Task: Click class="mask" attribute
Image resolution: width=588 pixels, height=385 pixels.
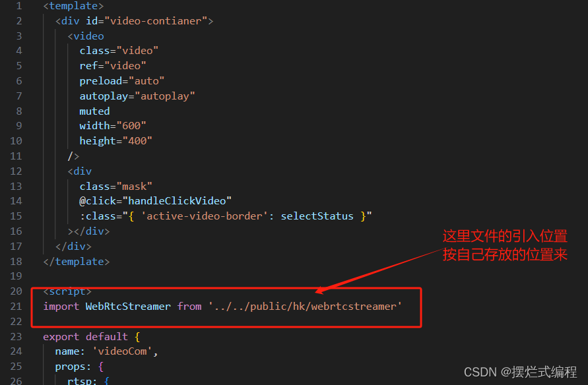Action: point(116,186)
